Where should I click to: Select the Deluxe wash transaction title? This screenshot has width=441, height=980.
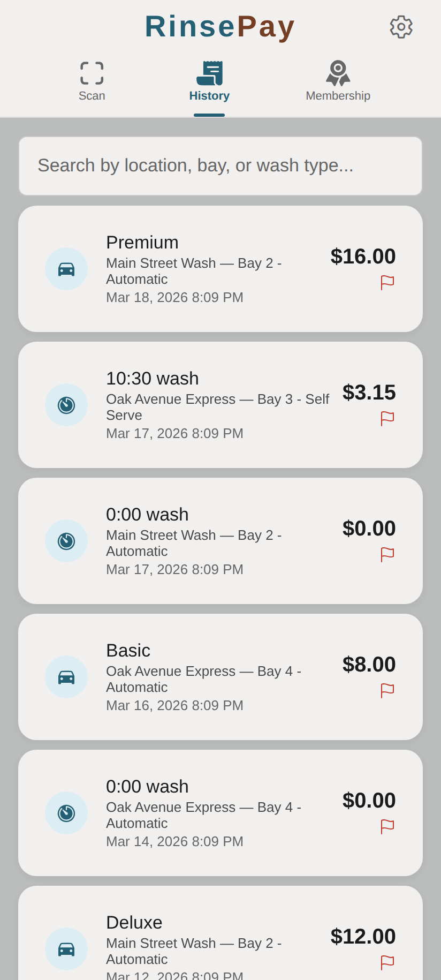click(x=134, y=923)
